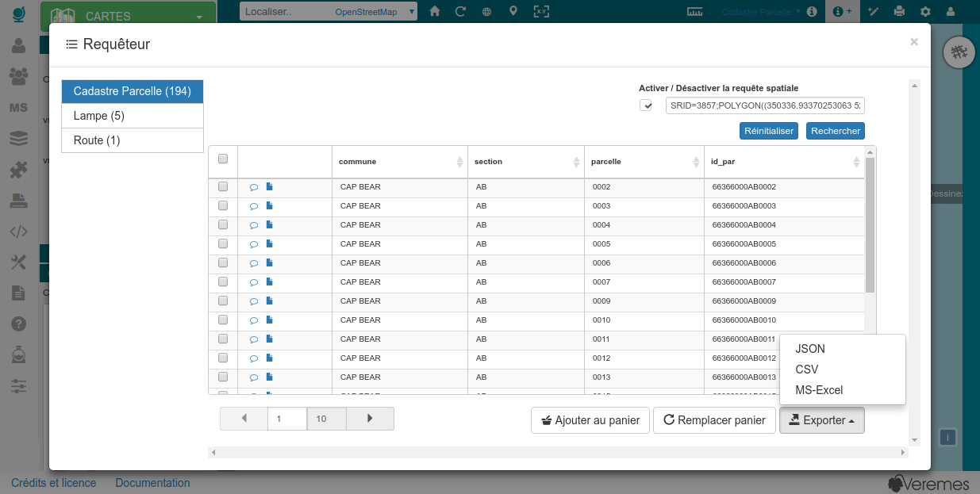
Task: Click the help question mark in left sidebar
Action: pyautogui.click(x=18, y=324)
